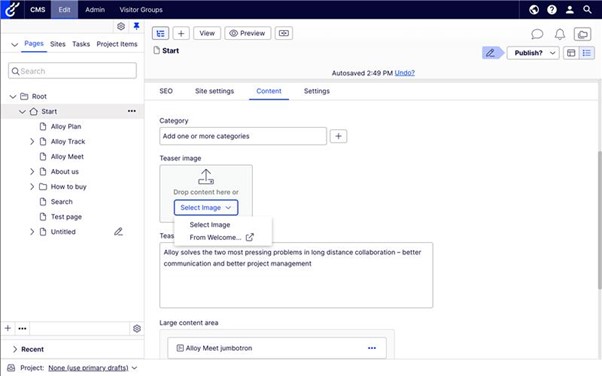The image size is (602, 376).
Task: Click the vertical scrollbar on the right
Action: click(x=599, y=220)
